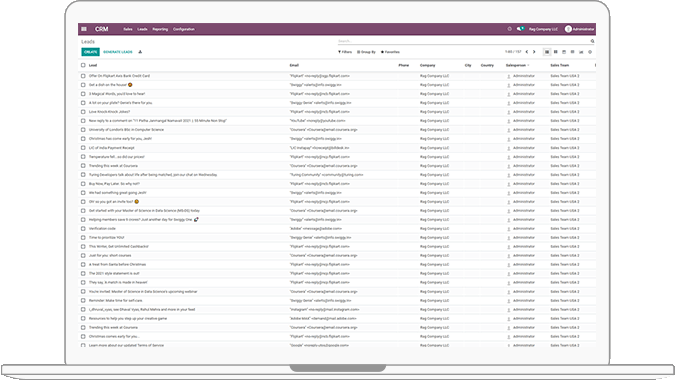Sort by the Email column header

click(294, 65)
